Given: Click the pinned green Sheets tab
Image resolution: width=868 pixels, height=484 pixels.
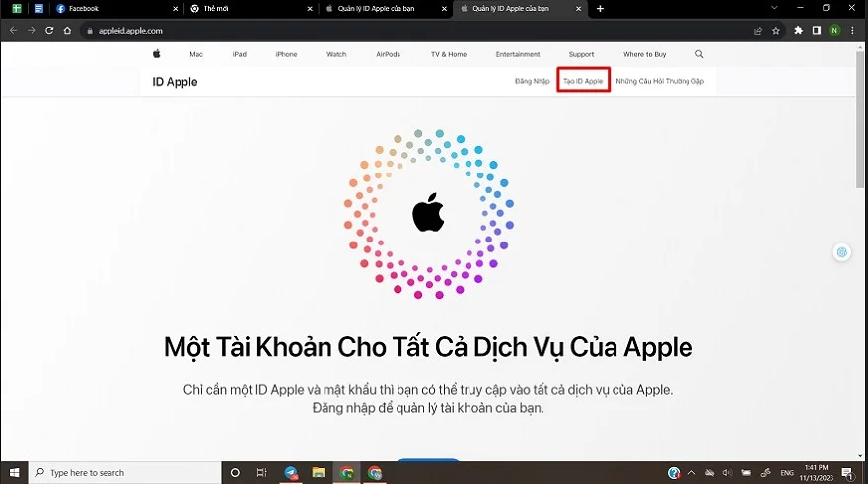Looking at the screenshot, I should [17, 8].
